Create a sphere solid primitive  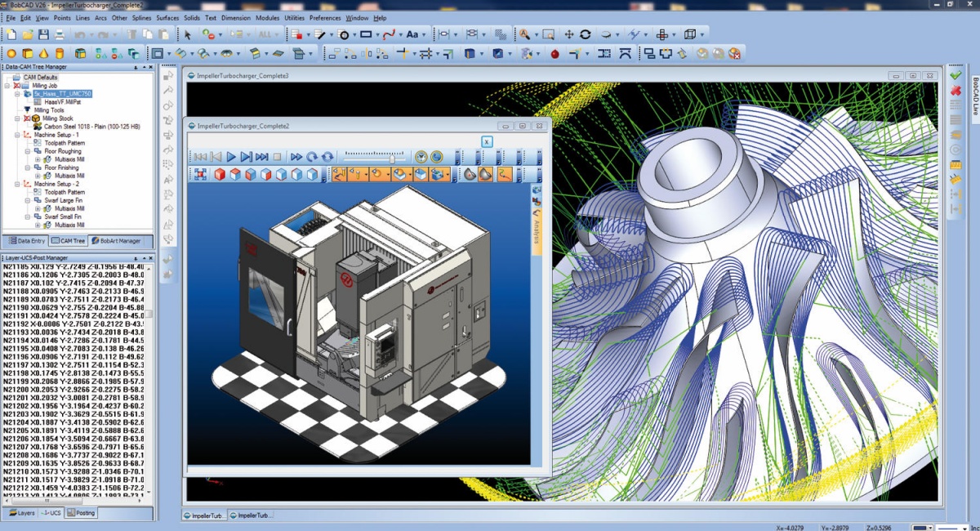point(11,53)
